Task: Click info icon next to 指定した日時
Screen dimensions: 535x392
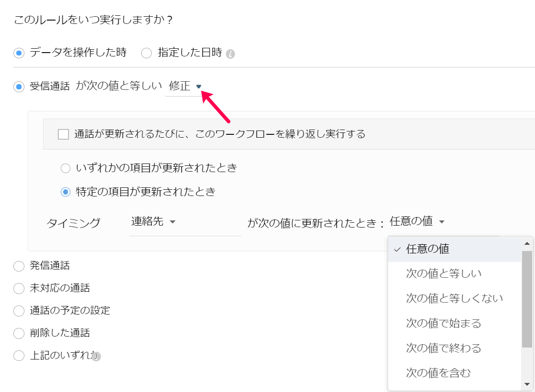Action: coord(230,54)
